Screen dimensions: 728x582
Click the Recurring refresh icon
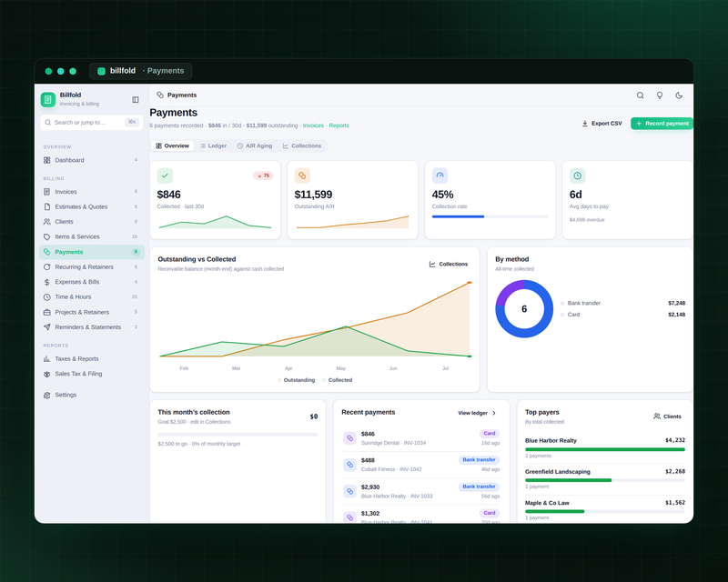coord(47,266)
